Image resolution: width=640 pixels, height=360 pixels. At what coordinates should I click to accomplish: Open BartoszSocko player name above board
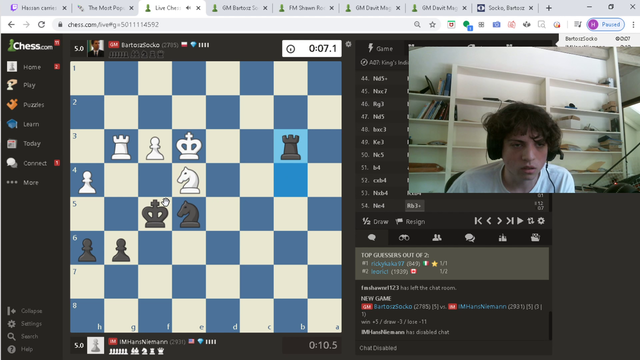[x=140, y=45]
